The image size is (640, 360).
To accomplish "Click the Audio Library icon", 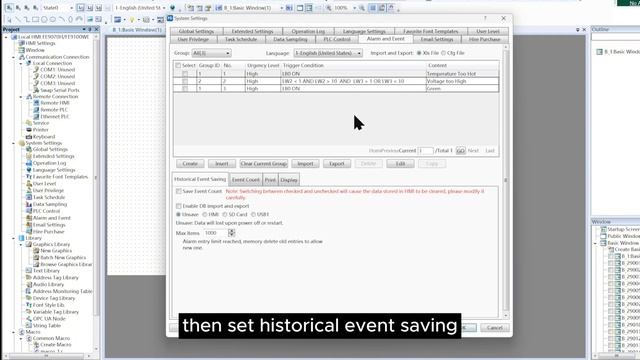I will [29, 284].
